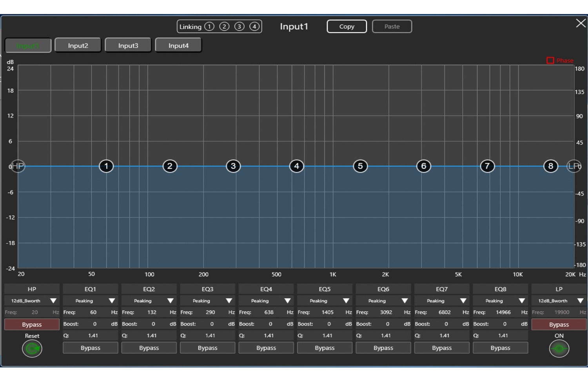Open the EQ1 Peaking filter type dropdown
This screenshot has width=588, height=392.
tap(112, 301)
